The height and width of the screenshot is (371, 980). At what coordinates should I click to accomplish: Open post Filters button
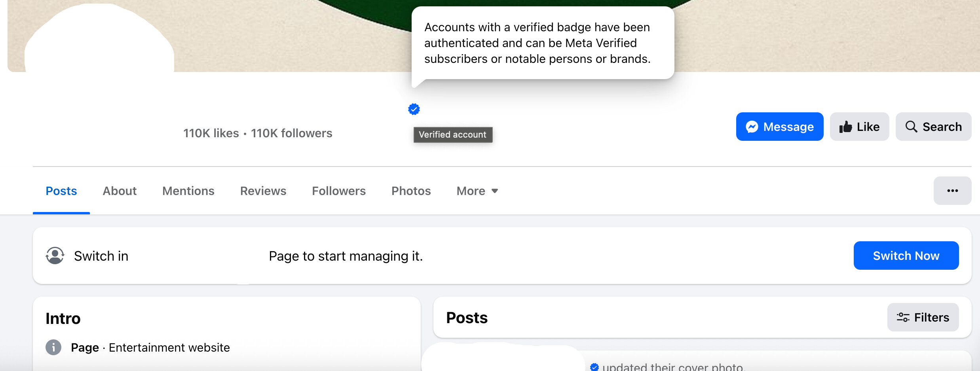coord(923,317)
